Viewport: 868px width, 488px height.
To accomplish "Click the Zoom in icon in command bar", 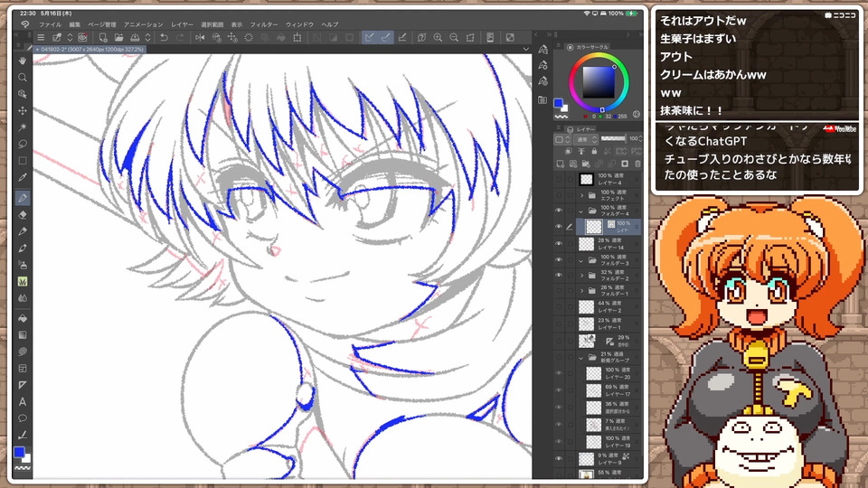I will pos(438,38).
